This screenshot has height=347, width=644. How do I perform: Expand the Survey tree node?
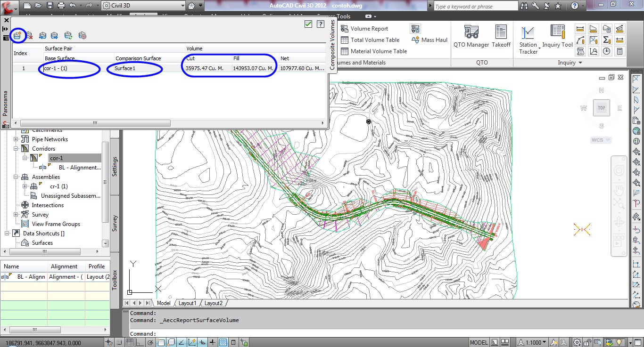(16, 215)
